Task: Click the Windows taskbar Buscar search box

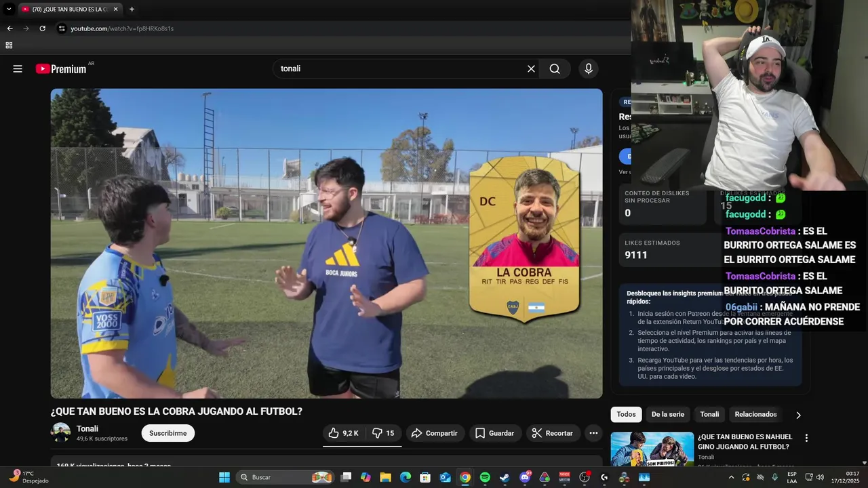Action: click(x=285, y=477)
